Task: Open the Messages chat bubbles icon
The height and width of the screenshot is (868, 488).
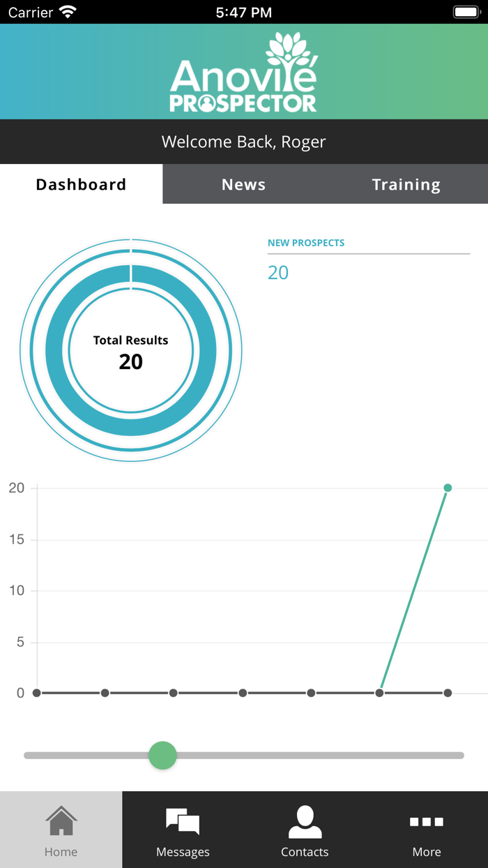Action: tap(183, 821)
